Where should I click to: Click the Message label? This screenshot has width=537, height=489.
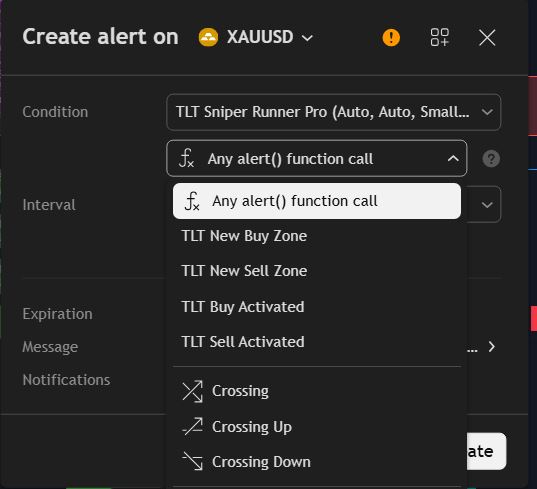(50, 347)
